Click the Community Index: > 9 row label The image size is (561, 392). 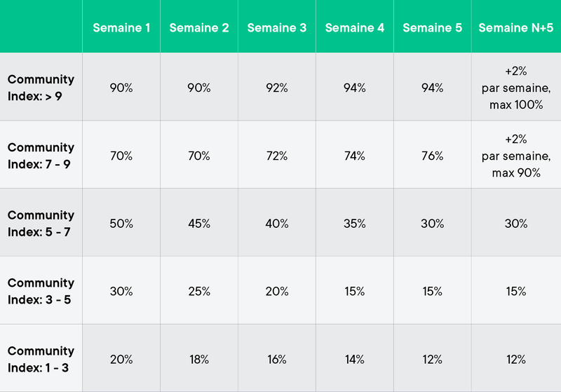point(41,87)
